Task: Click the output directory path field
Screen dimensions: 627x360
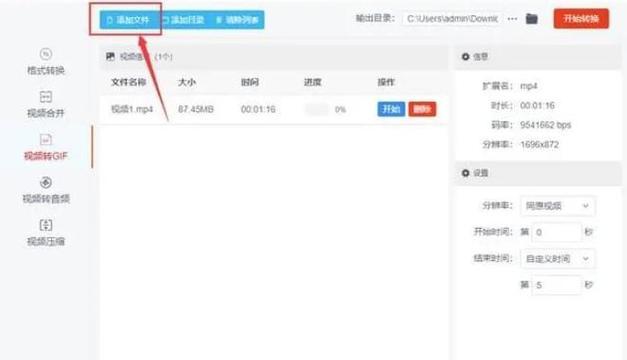Action: coord(452,19)
